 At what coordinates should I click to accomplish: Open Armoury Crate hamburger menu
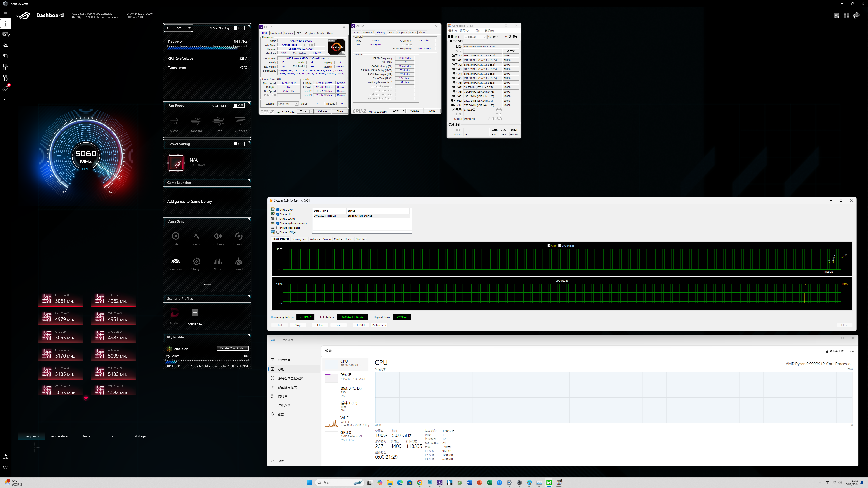5,12
